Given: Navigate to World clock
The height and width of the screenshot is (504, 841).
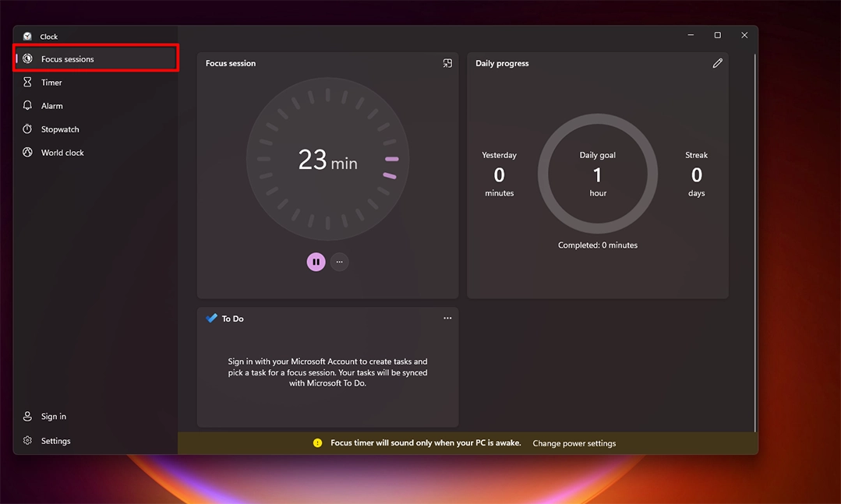Looking at the screenshot, I should click(x=62, y=153).
